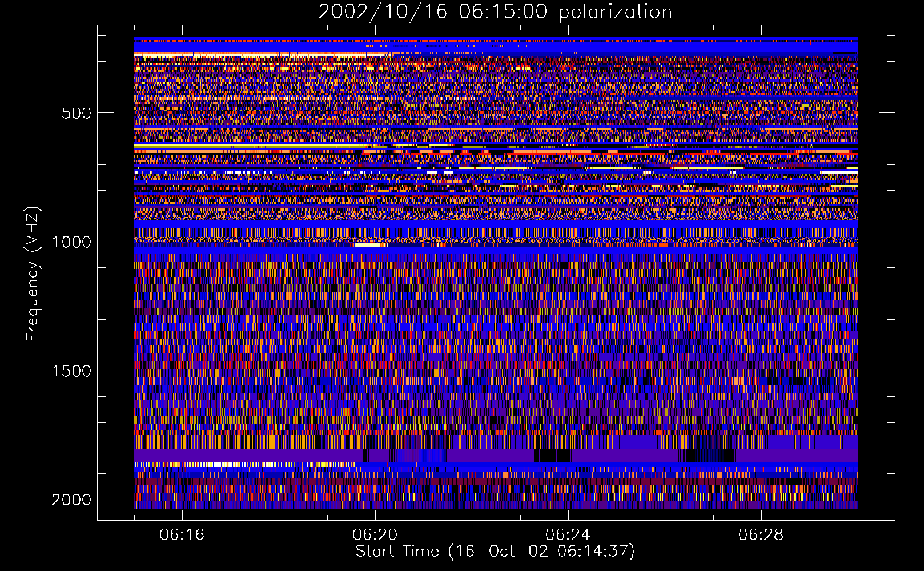This screenshot has width=924, height=571.
Task: Click the 06:24 time tick label
Action: pyautogui.click(x=568, y=535)
